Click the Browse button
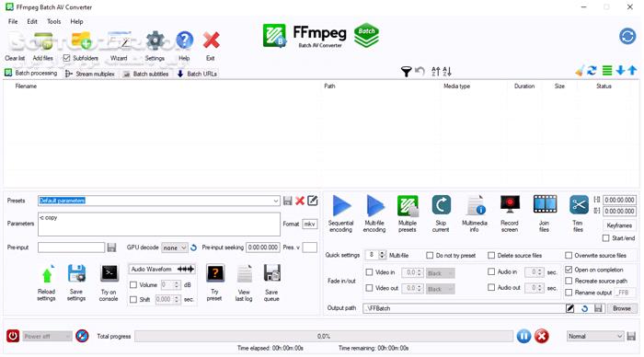 [622, 308]
